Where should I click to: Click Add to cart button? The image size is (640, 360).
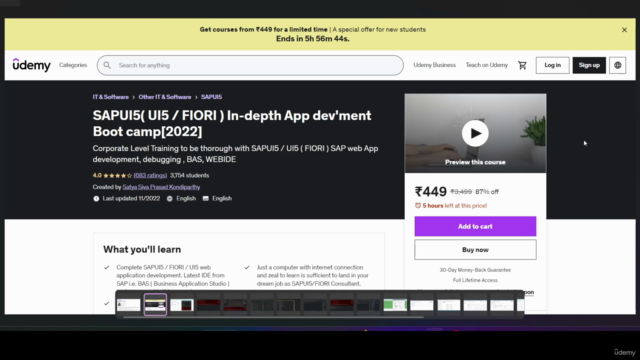[475, 226]
